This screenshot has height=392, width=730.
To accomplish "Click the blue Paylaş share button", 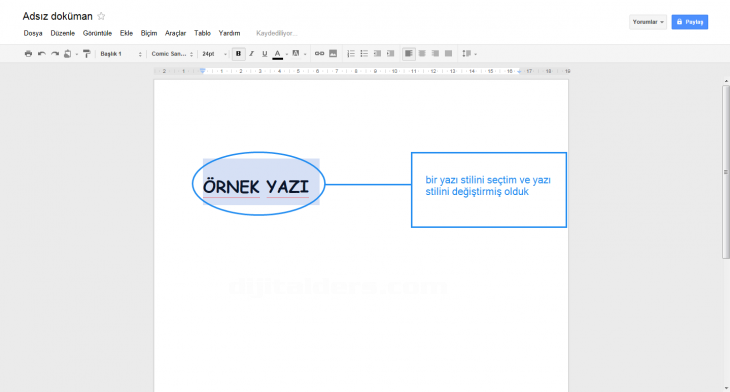I will (x=689, y=22).
